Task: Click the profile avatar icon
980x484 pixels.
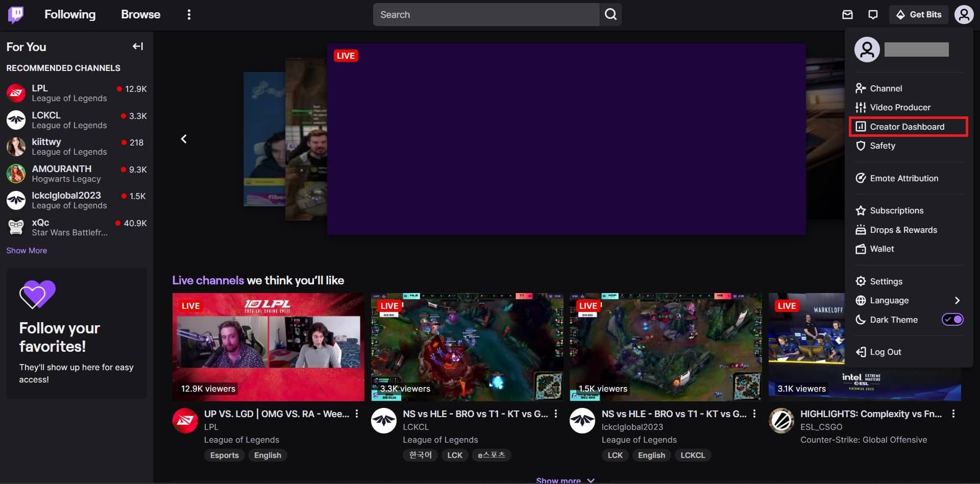Action: point(964,14)
